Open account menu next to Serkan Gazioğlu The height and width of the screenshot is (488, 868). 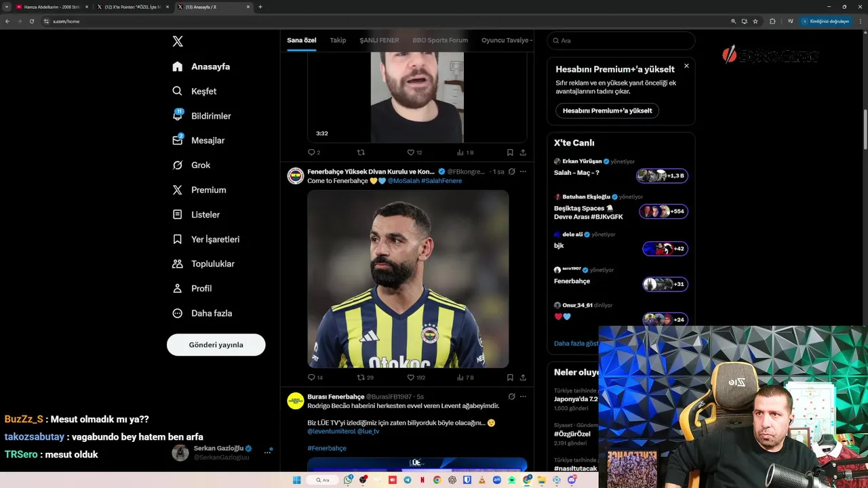tap(267, 452)
